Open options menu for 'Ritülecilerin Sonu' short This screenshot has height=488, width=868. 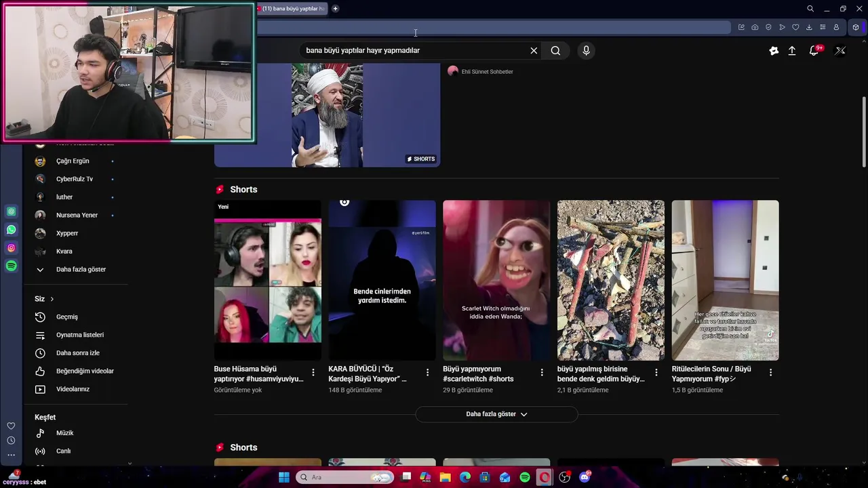(770, 372)
